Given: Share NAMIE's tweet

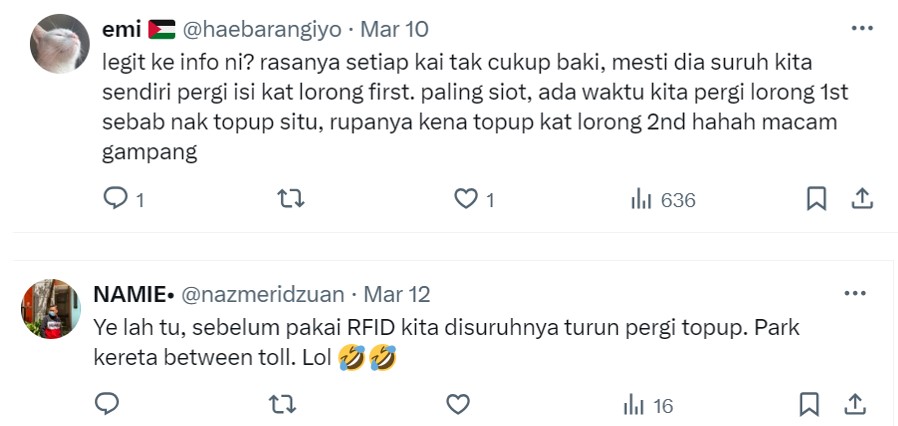Looking at the screenshot, I should 854,404.
